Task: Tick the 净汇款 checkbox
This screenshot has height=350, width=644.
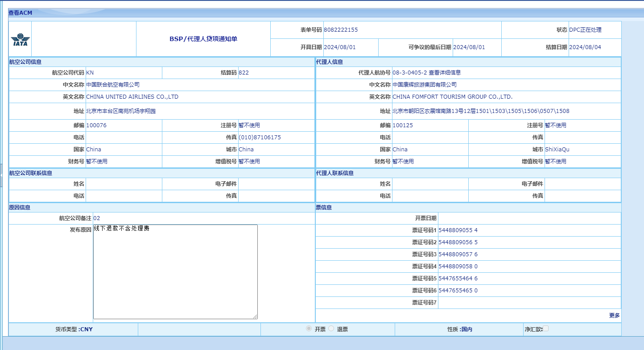Action: coord(545,329)
